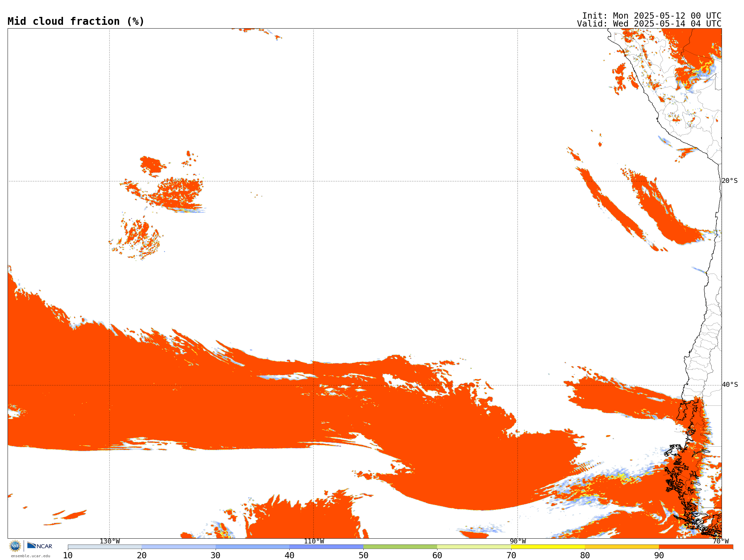Pick the 70-80 yellow colorbar swatch
Screen dimensions: 744x560
point(548,547)
